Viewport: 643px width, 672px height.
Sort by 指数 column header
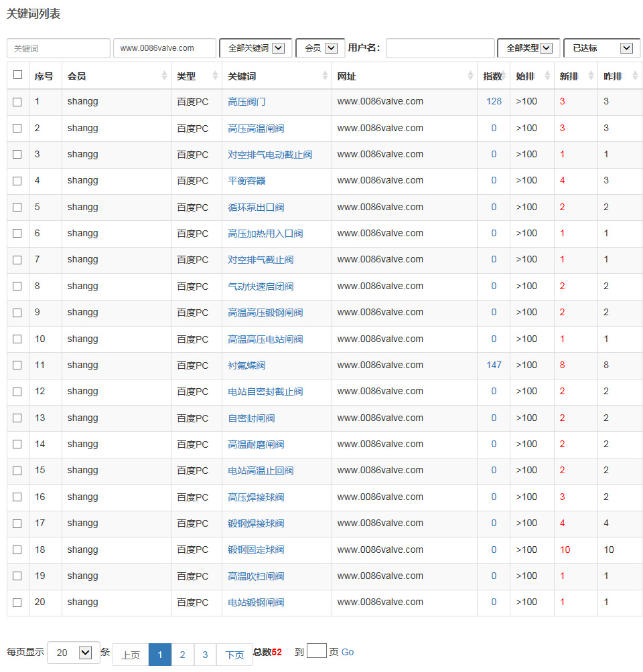point(493,76)
